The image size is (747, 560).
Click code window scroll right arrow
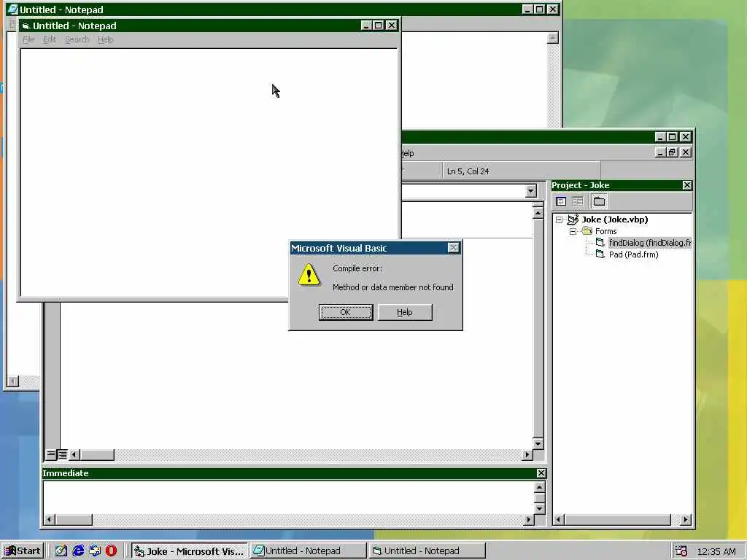[527, 455]
